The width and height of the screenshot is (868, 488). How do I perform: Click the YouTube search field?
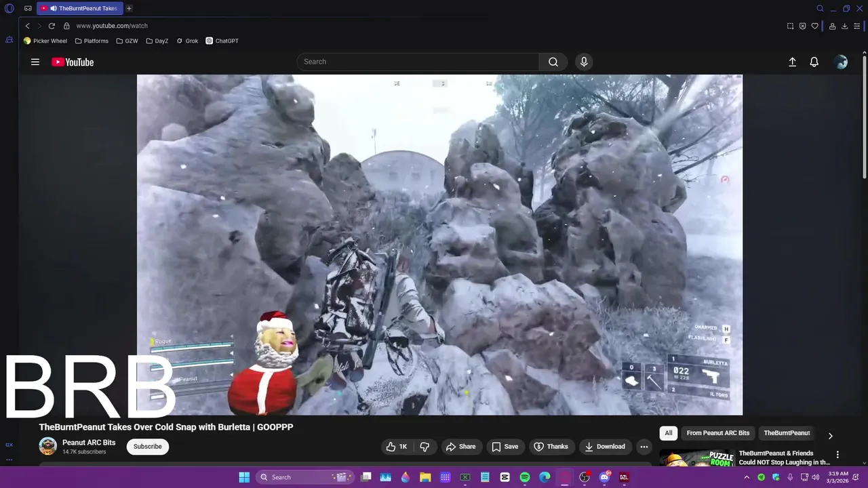click(418, 62)
